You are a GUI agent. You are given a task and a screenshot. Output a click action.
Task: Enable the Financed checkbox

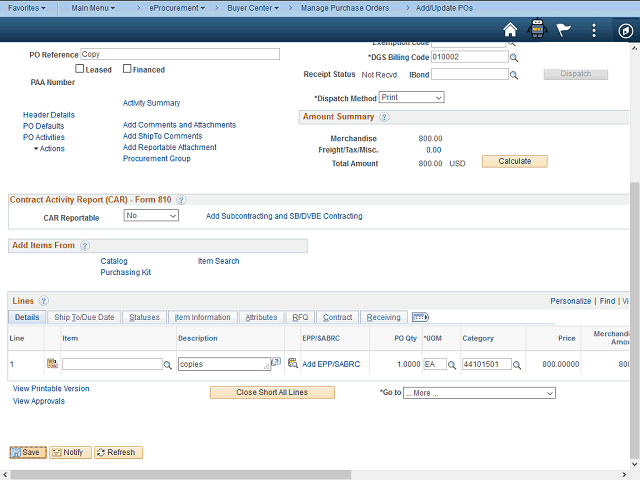pyautogui.click(x=127, y=69)
